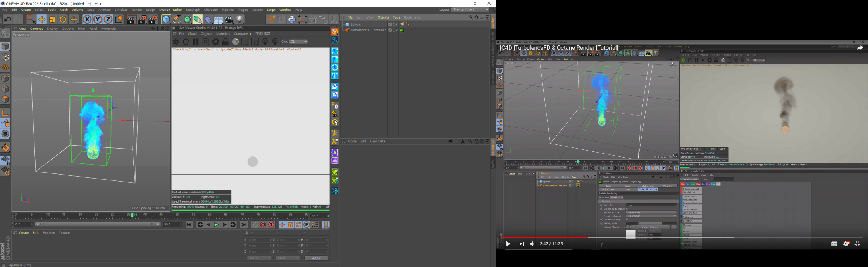Skip to next YouTube video
Image resolution: width=868 pixels, height=267 pixels.
(x=522, y=244)
